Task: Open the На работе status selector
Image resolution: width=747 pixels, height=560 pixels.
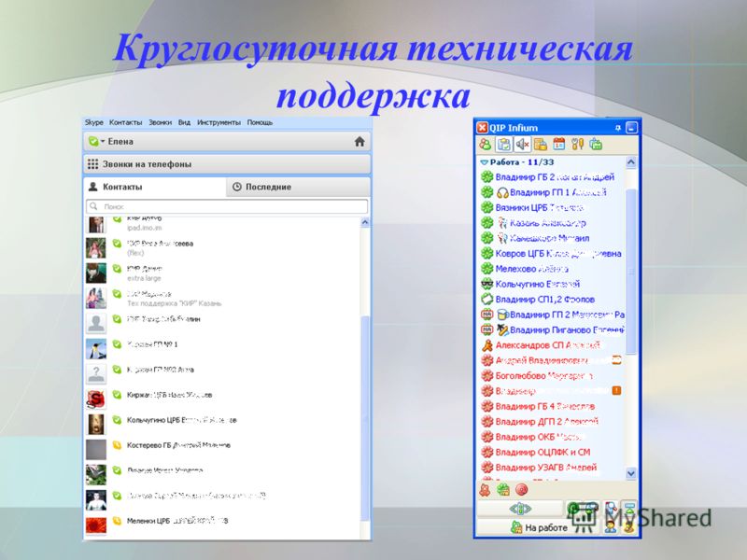Action: click(540, 527)
